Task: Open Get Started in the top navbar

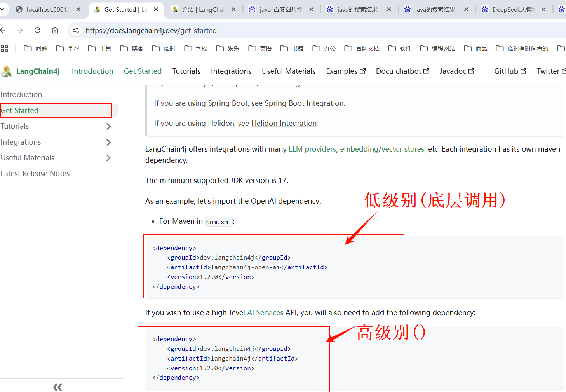Action: point(143,71)
